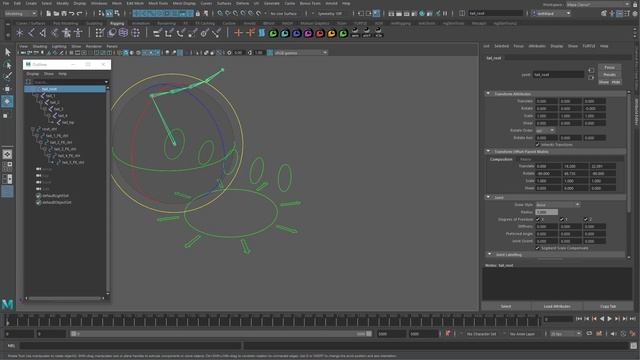Click the Open Scene folder icon
Image resolution: width=640 pixels, height=360 pixels.
(56, 13)
